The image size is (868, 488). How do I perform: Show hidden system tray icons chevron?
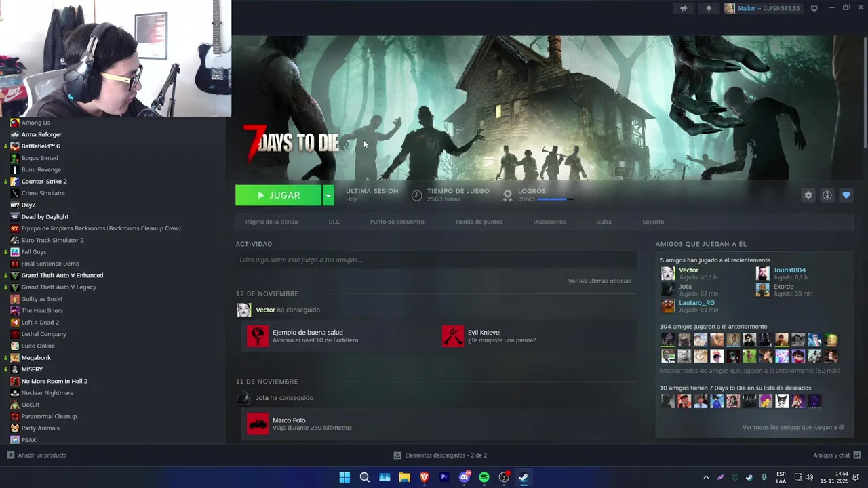(x=706, y=477)
